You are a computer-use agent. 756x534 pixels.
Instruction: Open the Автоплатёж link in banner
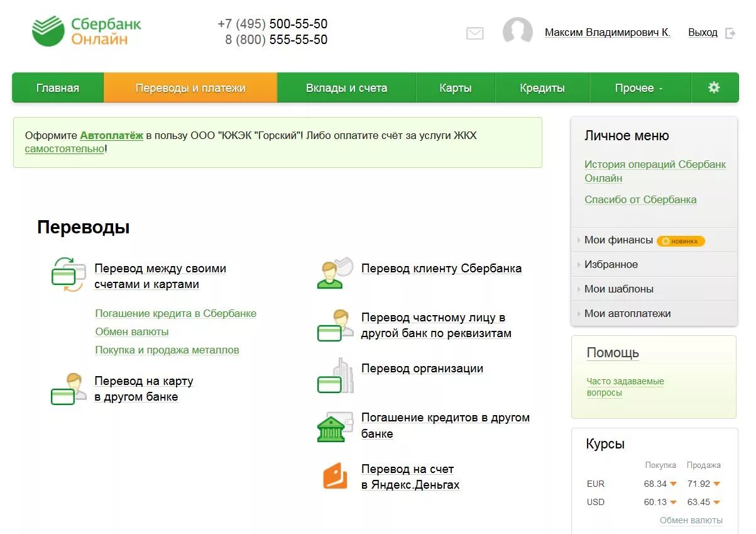112,135
